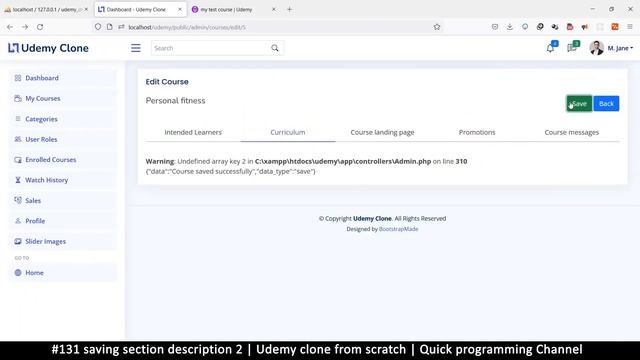Click Categories list icon in sidebar
The image size is (640, 360).
(x=18, y=119)
